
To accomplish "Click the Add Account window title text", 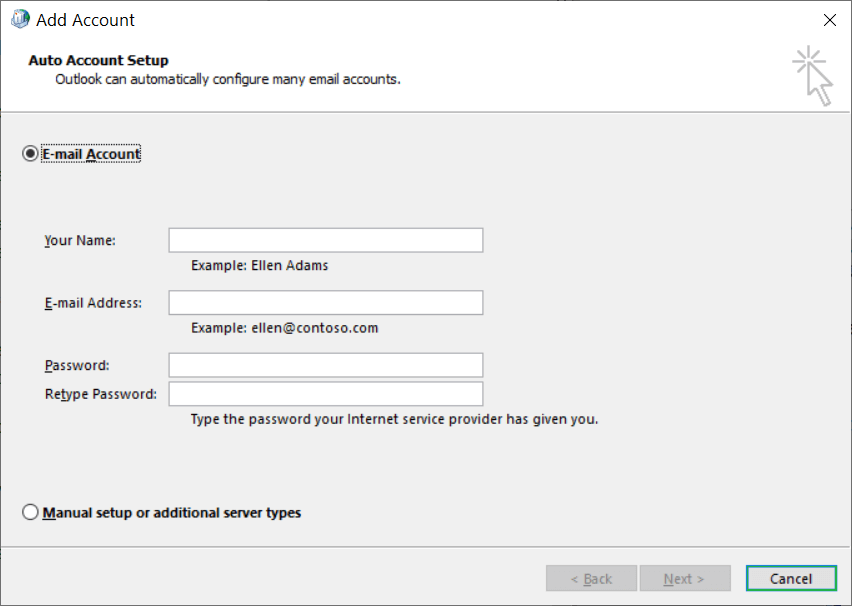I will click(85, 20).
